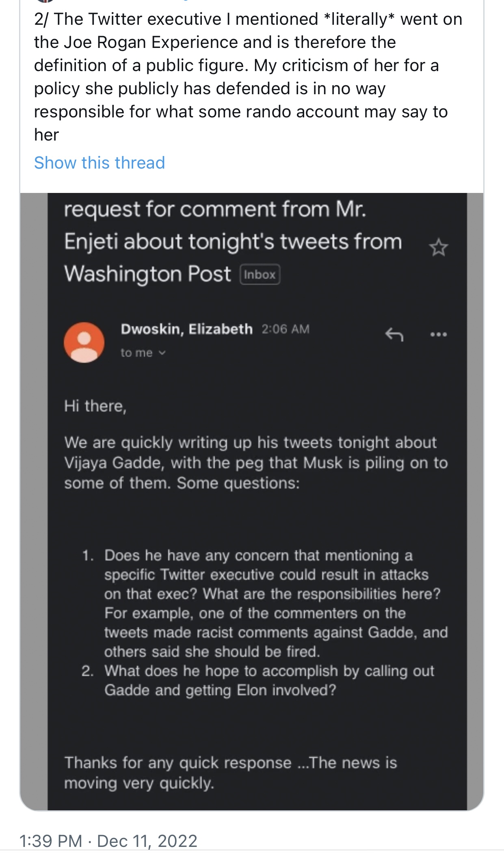504x853 pixels.
Task: Open the three-dot more options menu
Action: (439, 335)
